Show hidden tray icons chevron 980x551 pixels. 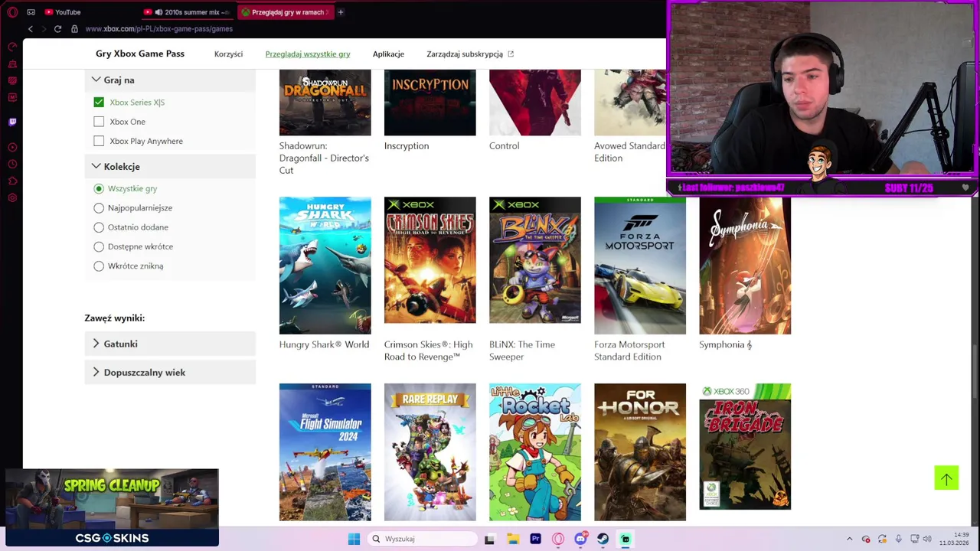(849, 539)
